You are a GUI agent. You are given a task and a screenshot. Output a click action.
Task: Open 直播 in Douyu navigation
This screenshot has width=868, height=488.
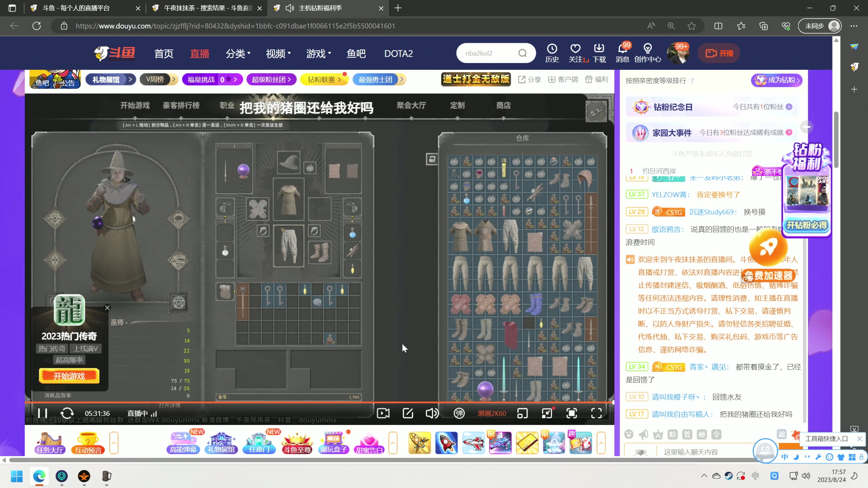[x=200, y=54]
